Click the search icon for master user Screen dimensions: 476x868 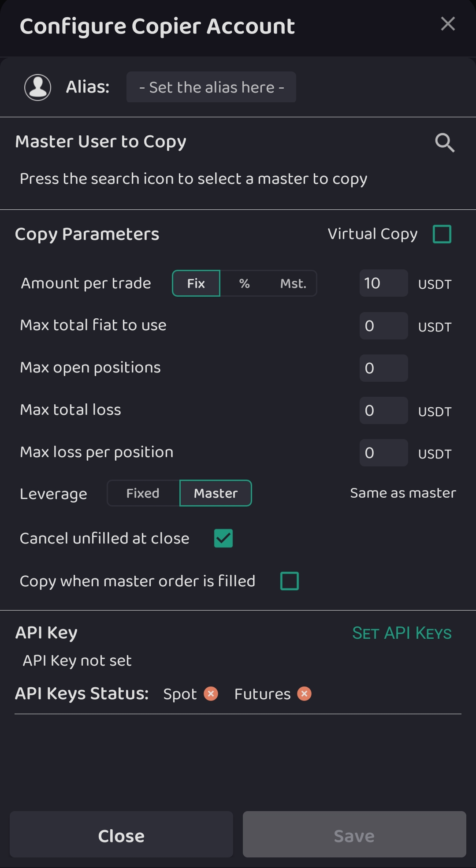click(444, 142)
